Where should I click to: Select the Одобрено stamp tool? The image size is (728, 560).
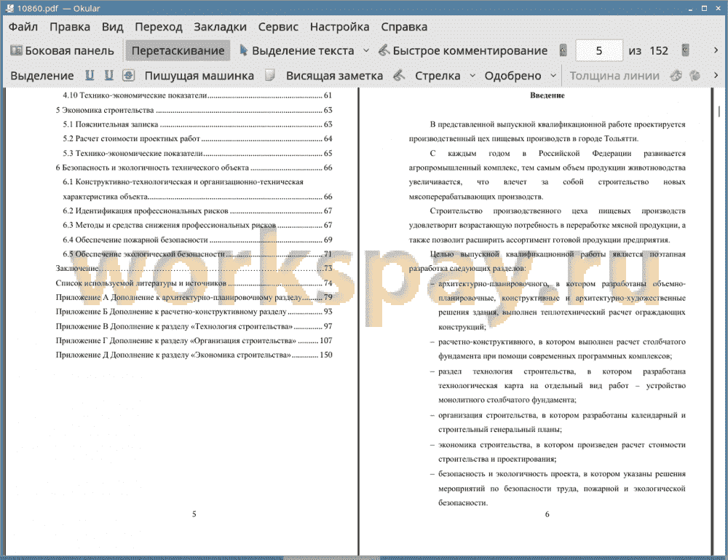513,76
